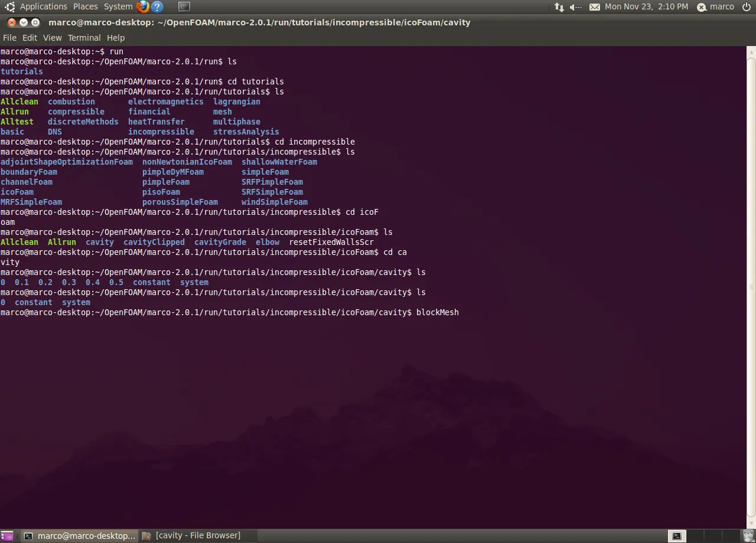Click the lagrangian directory name

click(x=237, y=102)
